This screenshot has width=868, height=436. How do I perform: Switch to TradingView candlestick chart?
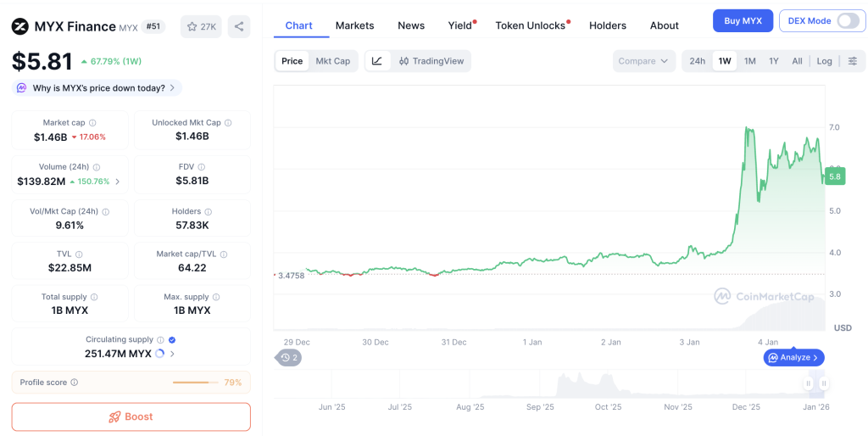pos(431,61)
